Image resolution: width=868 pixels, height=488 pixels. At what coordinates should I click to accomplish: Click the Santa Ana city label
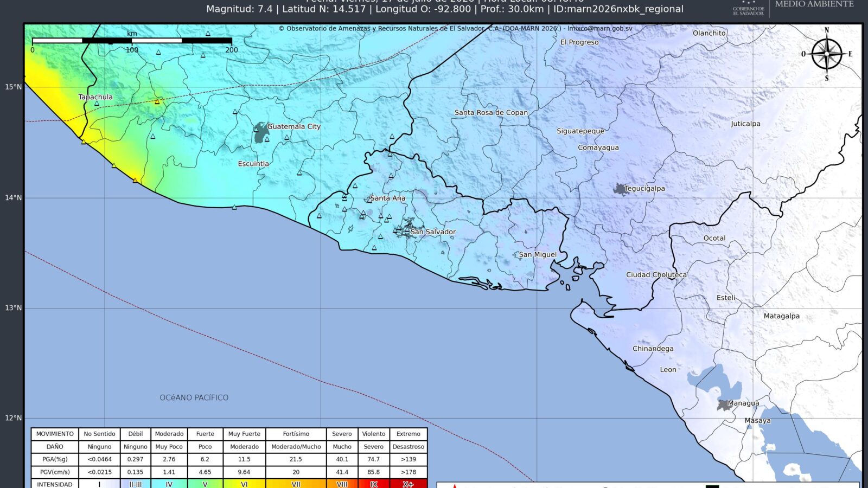(x=388, y=198)
